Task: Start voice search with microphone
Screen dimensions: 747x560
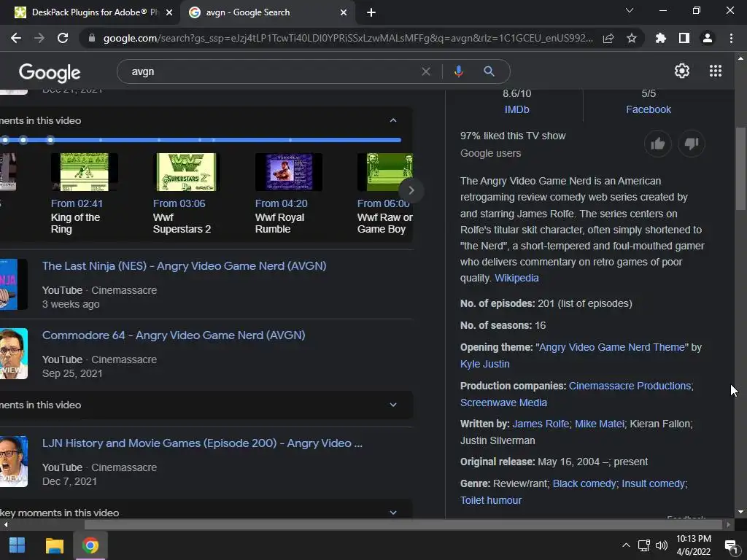Action: (458, 71)
